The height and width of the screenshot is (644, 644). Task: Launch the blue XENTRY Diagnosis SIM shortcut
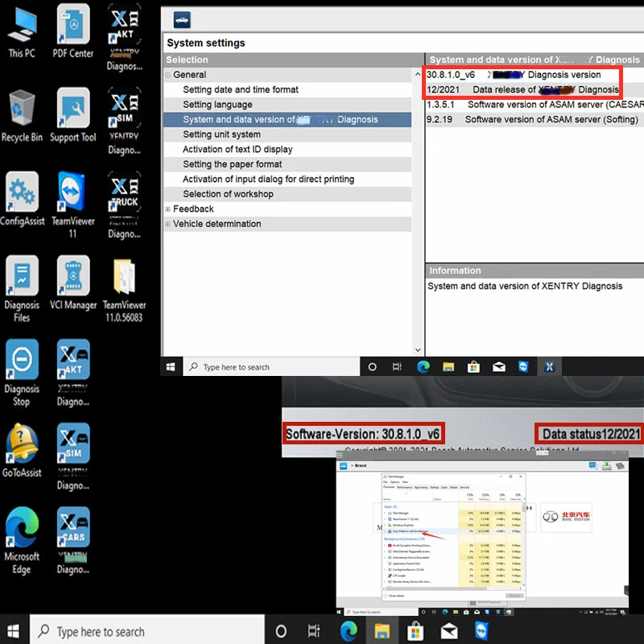tap(73, 456)
